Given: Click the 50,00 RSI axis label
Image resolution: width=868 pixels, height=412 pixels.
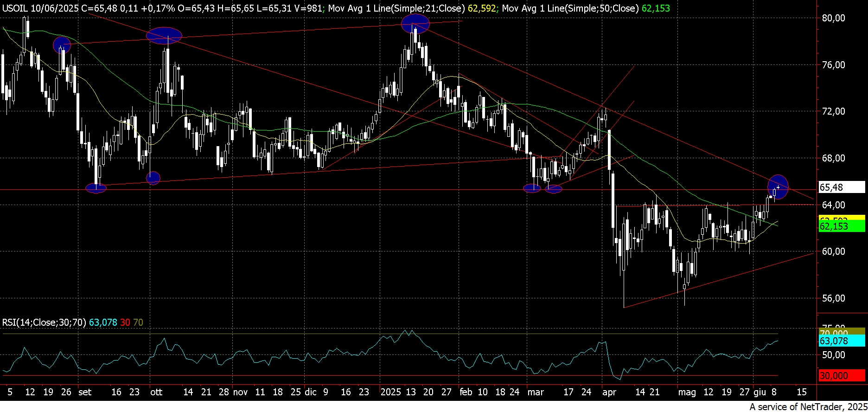Looking at the screenshot, I should point(833,355).
